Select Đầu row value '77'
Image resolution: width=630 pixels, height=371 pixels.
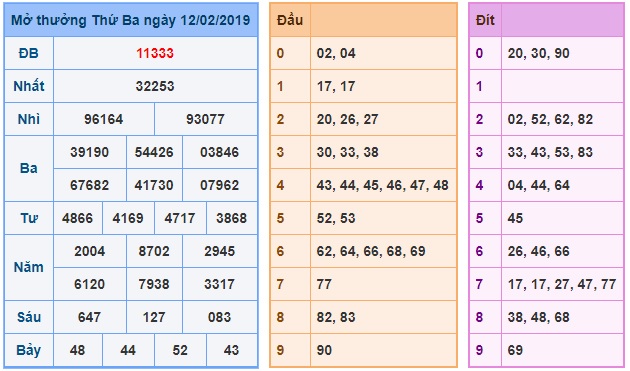click(x=324, y=284)
